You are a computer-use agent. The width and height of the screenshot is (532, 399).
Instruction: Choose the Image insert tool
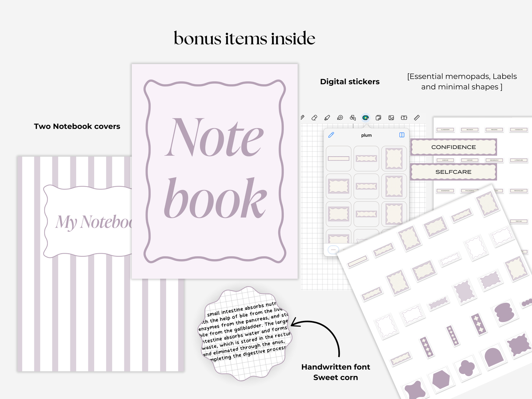[391, 118]
